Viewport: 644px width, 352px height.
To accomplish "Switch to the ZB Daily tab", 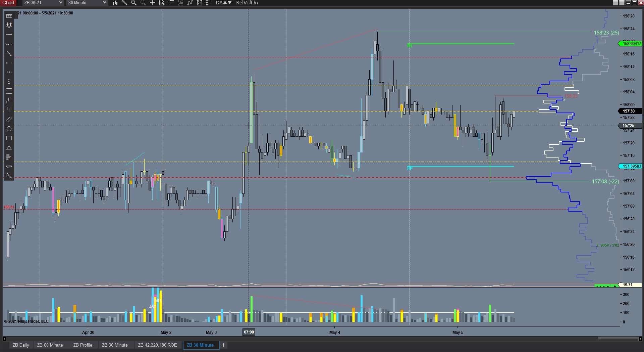I will 21,345.
